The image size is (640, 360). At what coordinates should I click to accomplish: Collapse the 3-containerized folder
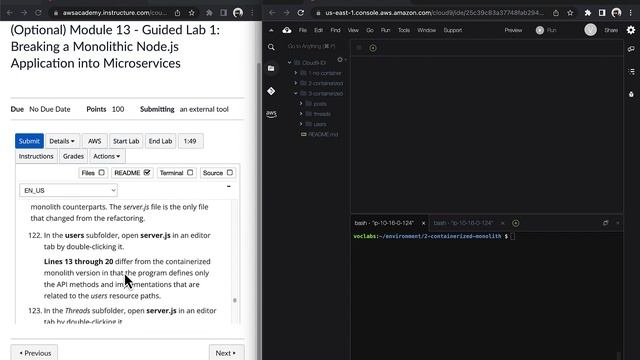pyautogui.click(x=296, y=93)
